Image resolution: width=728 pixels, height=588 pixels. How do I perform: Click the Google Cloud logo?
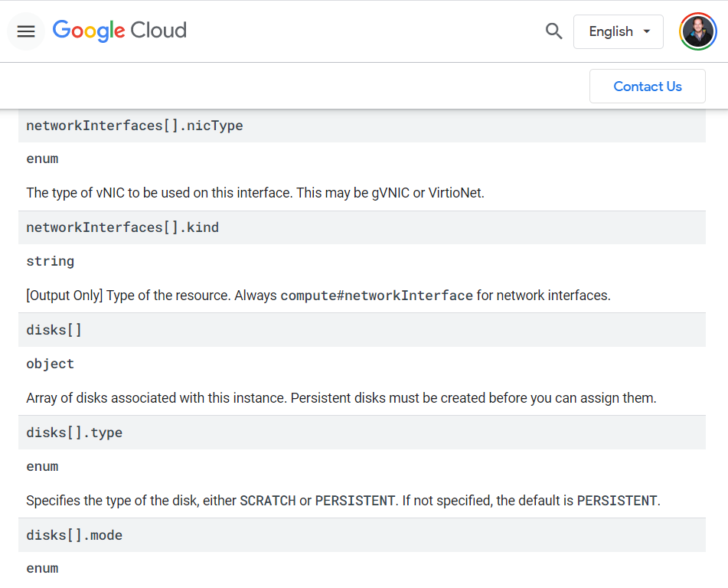click(119, 31)
